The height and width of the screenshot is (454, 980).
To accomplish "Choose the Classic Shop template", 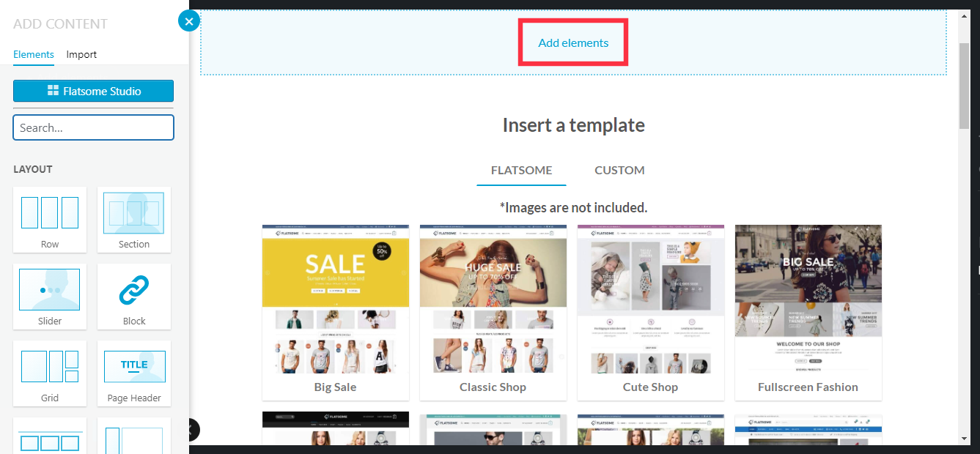I will [493, 313].
